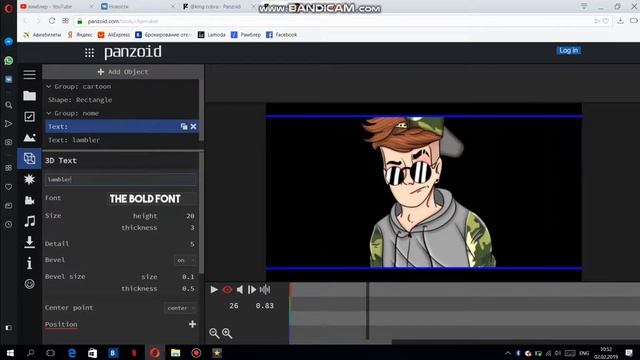Switch to the YouTube browser tab
Screen dimensions: 640x360
click(x=55, y=7)
